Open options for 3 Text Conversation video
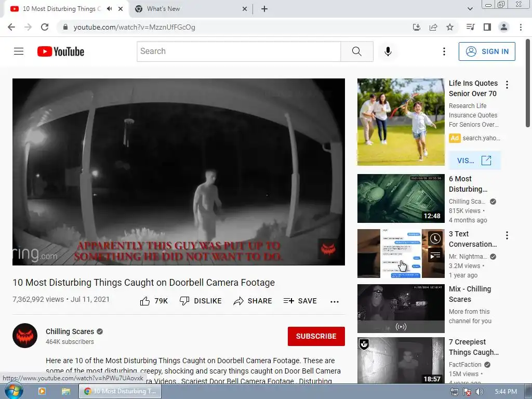Image resolution: width=532 pixels, height=399 pixels. point(507,235)
